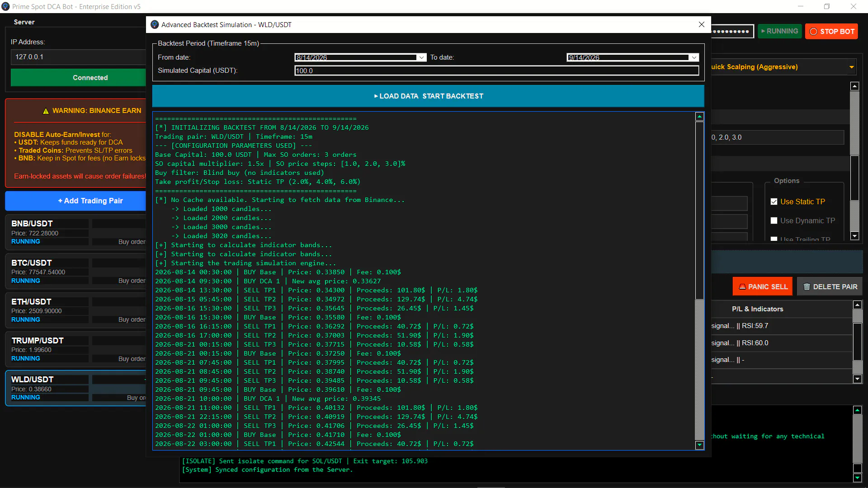Close the Advanced Backtest Simulation dialog
The width and height of the screenshot is (868, 488).
pos(702,24)
